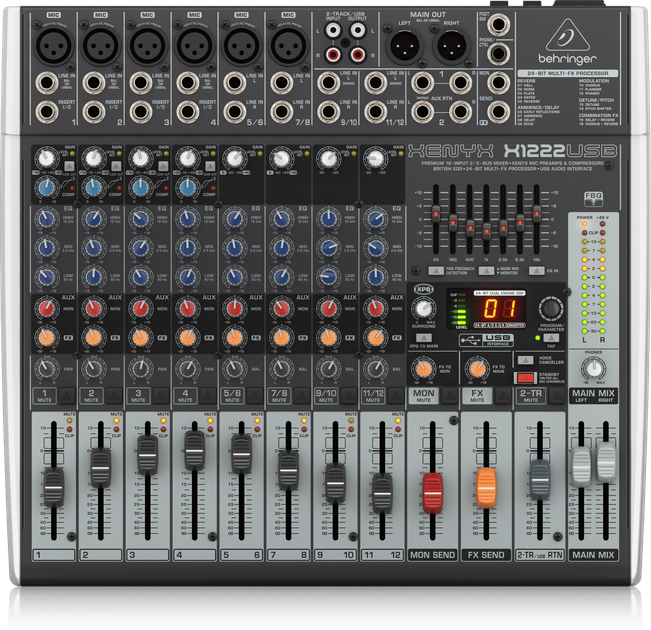Toggle the VOICE CANCELLER button

[x=525, y=360]
